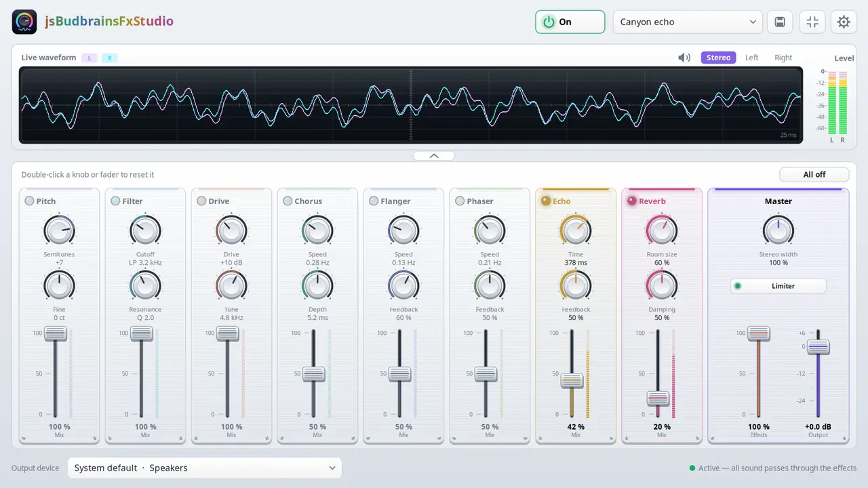The height and width of the screenshot is (488, 868).
Task: Click the Filter Cutoff knob
Action: (x=145, y=230)
